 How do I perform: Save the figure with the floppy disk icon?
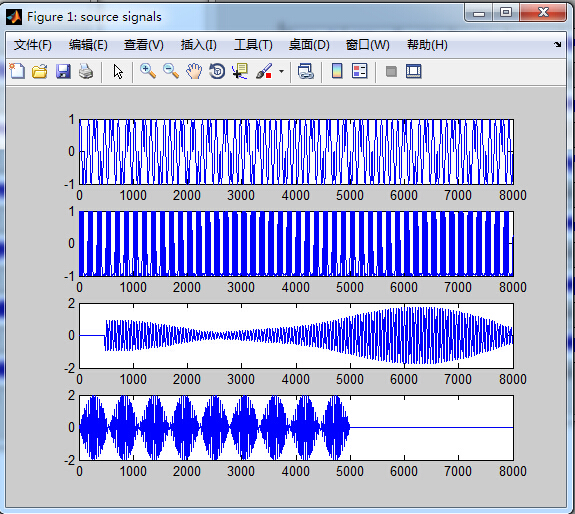(x=63, y=71)
